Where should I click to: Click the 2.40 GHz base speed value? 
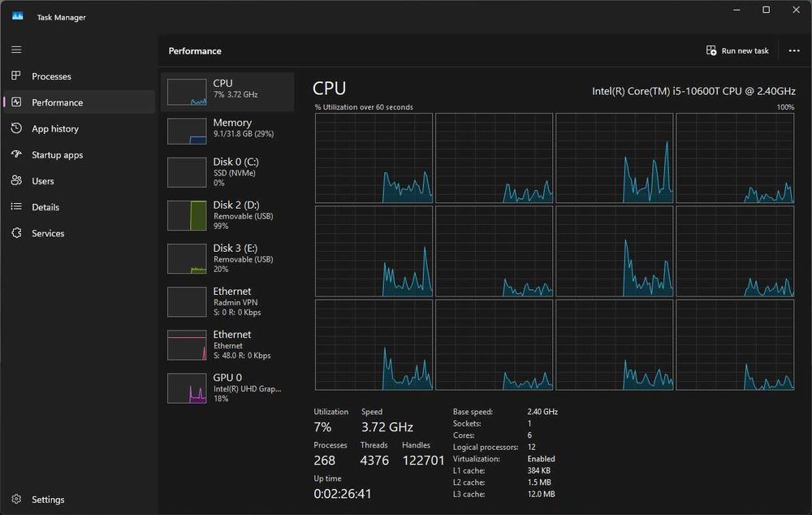[x=542, y=412]
